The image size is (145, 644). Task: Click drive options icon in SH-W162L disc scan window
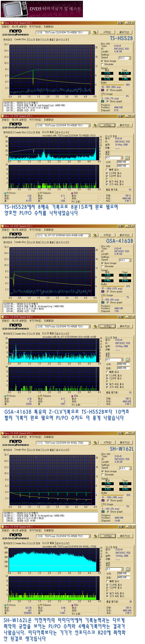[x=95, y=536]
